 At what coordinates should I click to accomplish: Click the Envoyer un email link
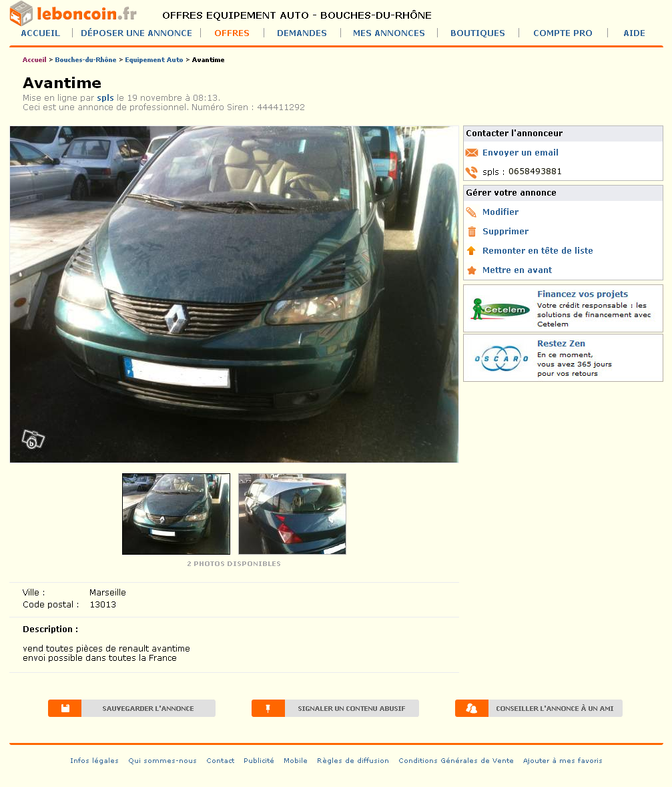point(521,153)
